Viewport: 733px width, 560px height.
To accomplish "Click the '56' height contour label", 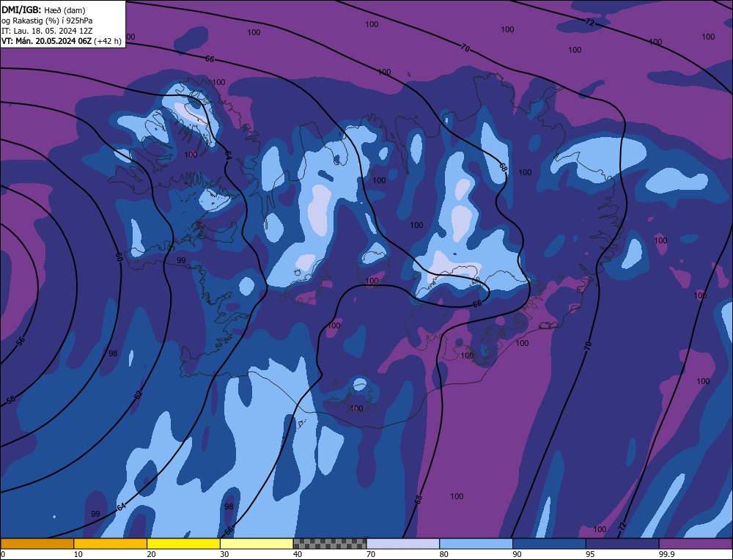I will click(x=21, y=341).
